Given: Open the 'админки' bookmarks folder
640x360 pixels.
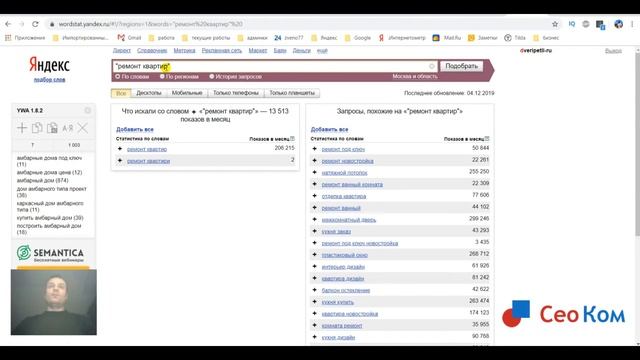Looking at the screenshot, I should (x=252, y=38).
